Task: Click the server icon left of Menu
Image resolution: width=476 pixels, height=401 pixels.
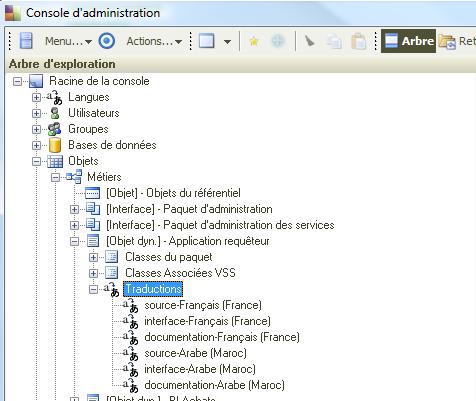Action: coord(26,41)
